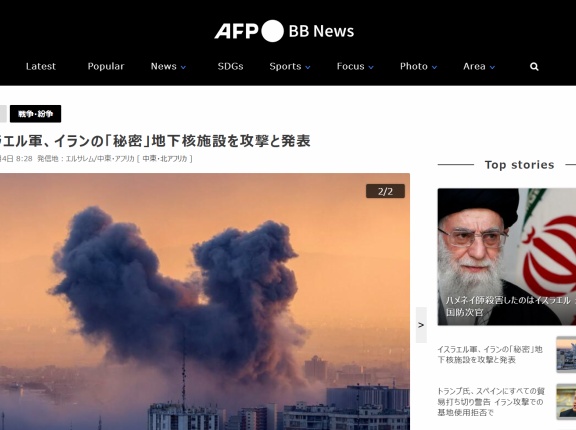
Task: Open the Area menu arrow
Action: [x=492, y=67]
